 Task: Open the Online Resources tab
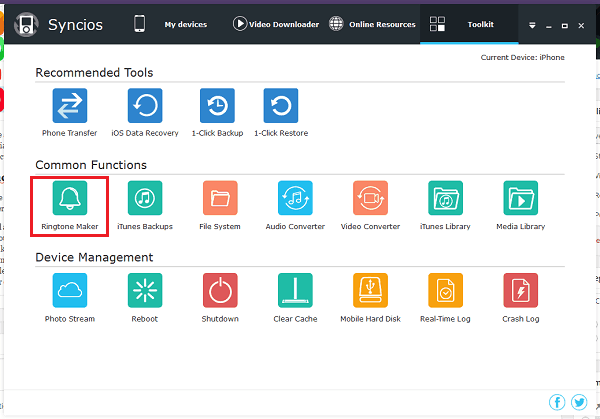[372, 24]
